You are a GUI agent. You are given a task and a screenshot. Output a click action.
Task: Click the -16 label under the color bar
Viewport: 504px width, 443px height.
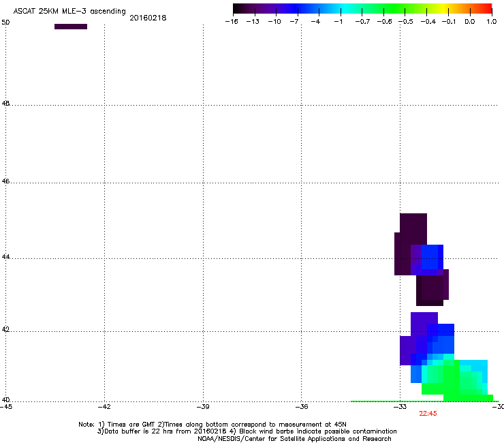232,22
